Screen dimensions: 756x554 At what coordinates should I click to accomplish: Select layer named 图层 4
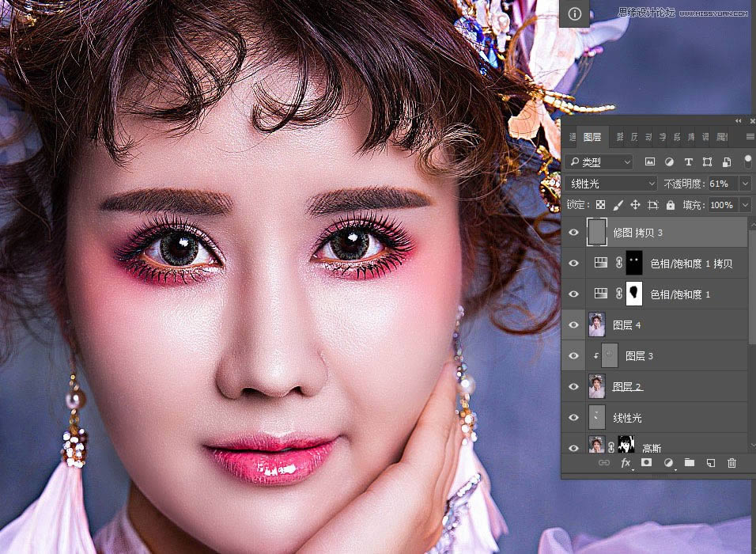[627, 325]
